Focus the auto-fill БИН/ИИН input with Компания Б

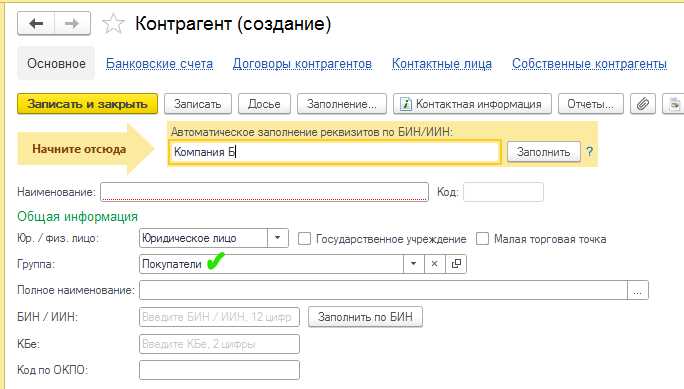335,152
